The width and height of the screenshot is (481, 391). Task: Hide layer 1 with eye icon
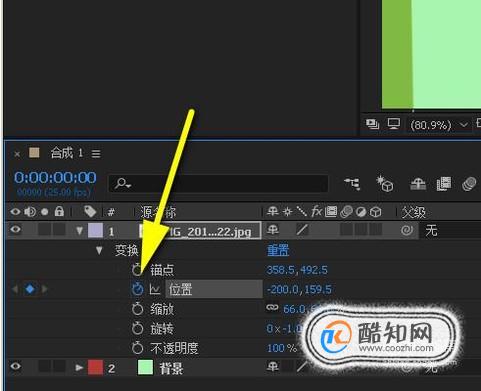[15, 230]
